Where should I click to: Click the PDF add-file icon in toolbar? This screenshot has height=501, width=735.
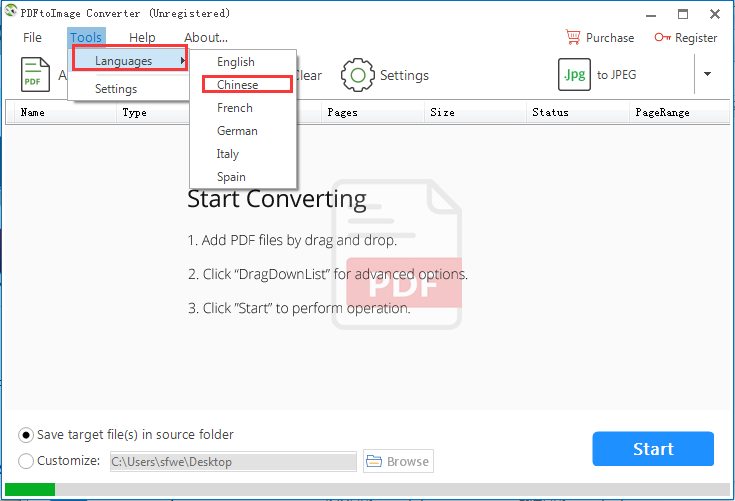coord(35,74)
